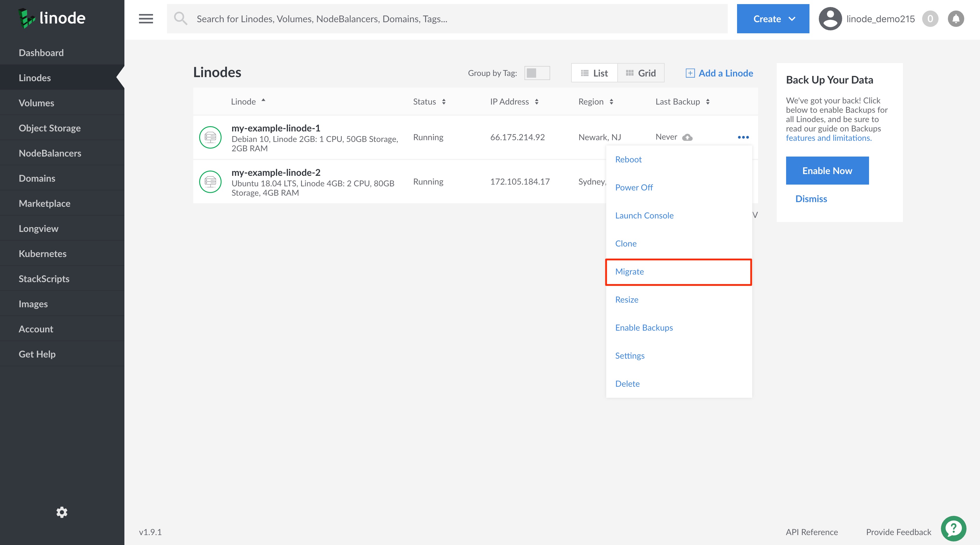Click the Enable Now button
Screen dimensions: 980x545
point(827,171)
